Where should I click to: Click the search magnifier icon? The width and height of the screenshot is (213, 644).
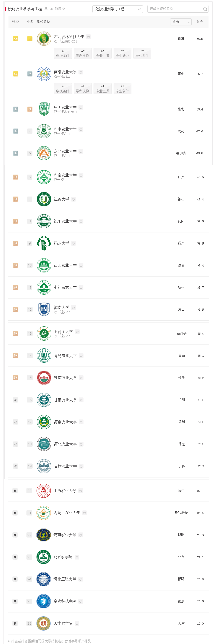pyautogui.click(x=205, y=9)
